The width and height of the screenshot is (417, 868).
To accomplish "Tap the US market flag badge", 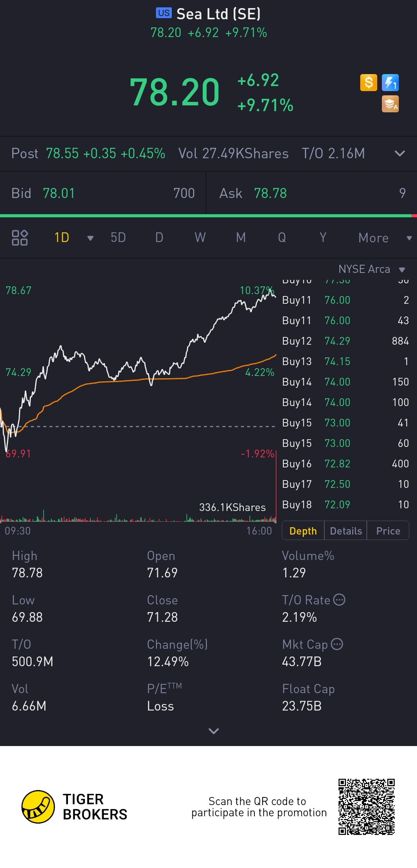I will (x=164, y=13).
